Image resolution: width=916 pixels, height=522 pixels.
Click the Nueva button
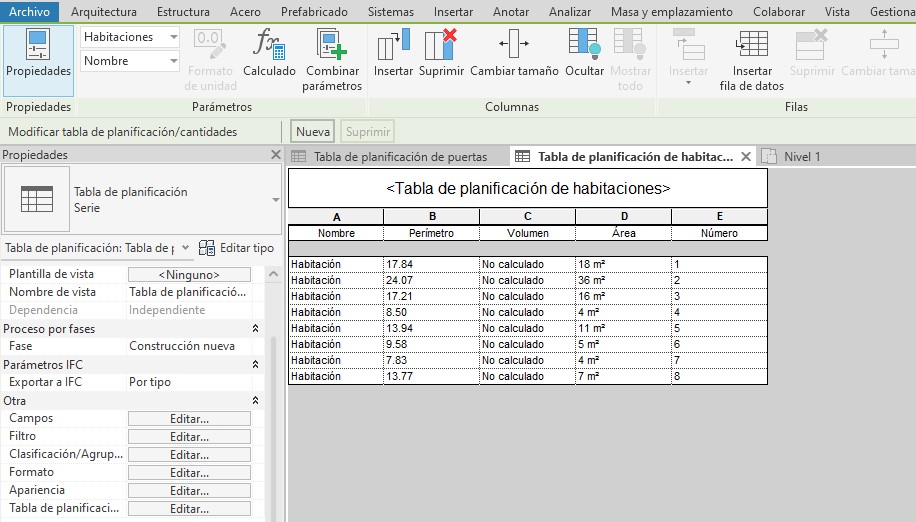313,131
